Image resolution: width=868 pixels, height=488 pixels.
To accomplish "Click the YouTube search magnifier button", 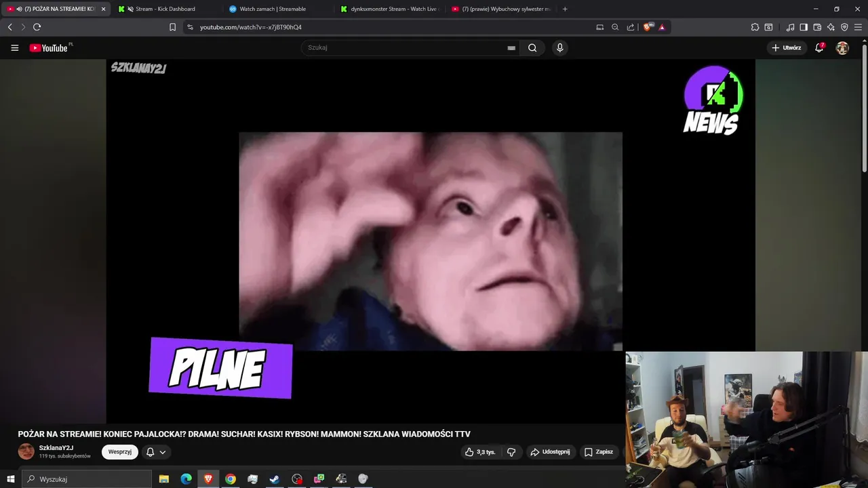I will (x=532, y=47).
